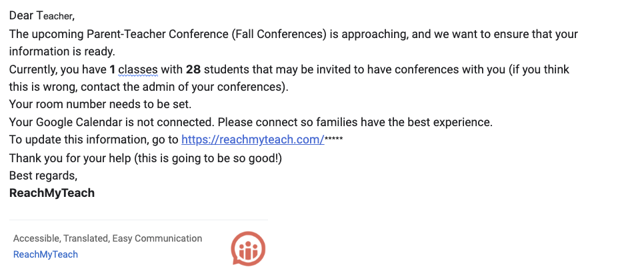Click the horizontal divider above the signature
The image size is (644, 277).
(138, 220)
